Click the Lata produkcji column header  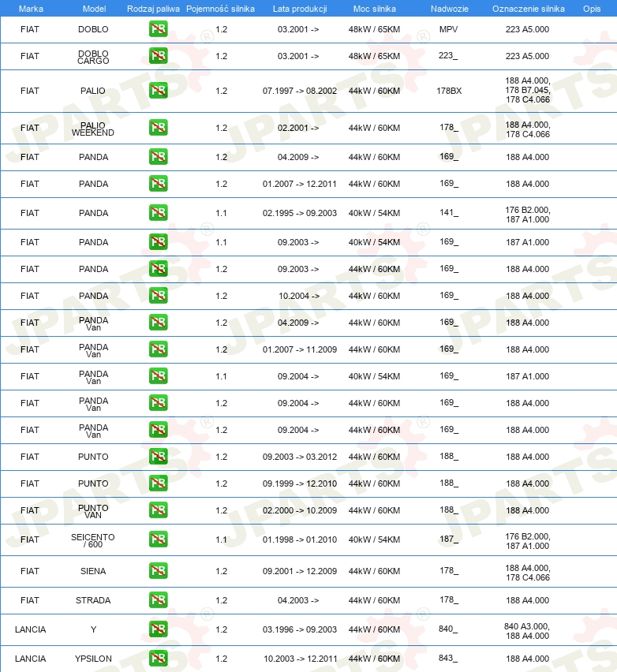click(300, 9)
